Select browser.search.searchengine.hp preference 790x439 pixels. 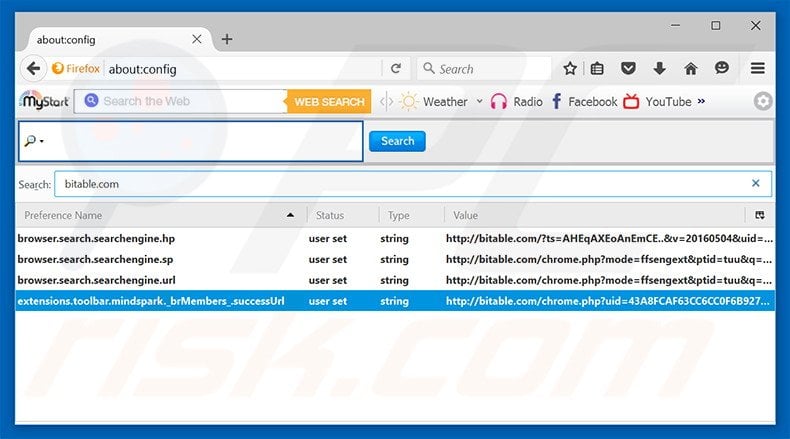(x=96, y=238)
